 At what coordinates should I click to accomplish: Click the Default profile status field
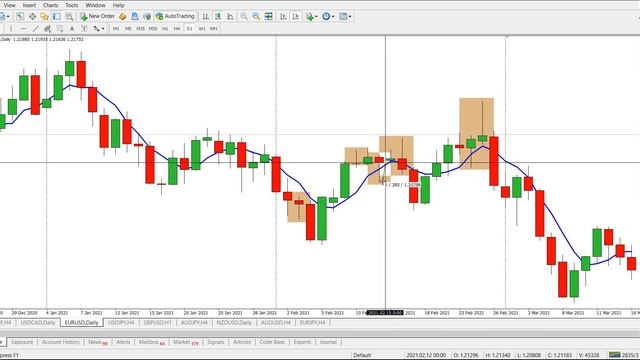tap(362, 355)
